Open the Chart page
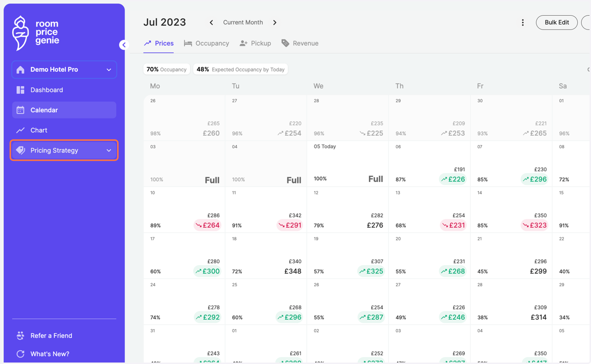Image resolution: width=591 pixels, height=364 pixels. [x=64, y=130]
